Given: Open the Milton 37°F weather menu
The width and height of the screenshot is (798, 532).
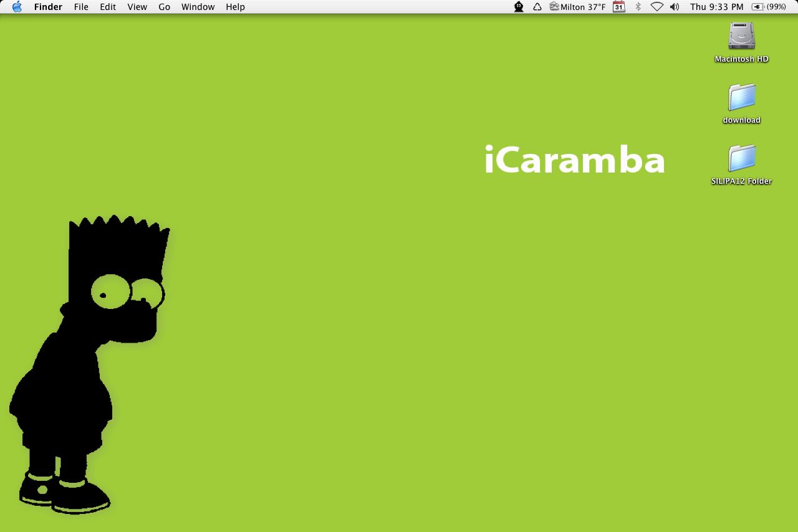Looking at the screenshot, I should click(578, 7).
